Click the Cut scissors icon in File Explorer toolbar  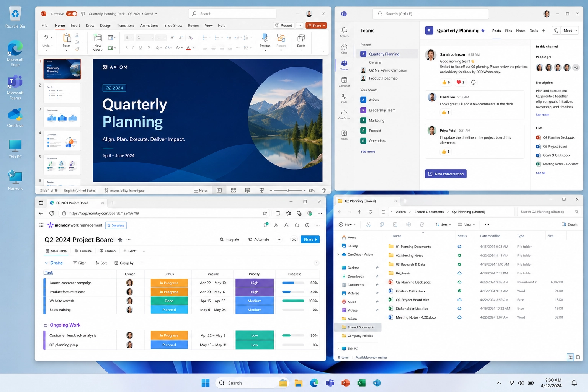(368, 224)
